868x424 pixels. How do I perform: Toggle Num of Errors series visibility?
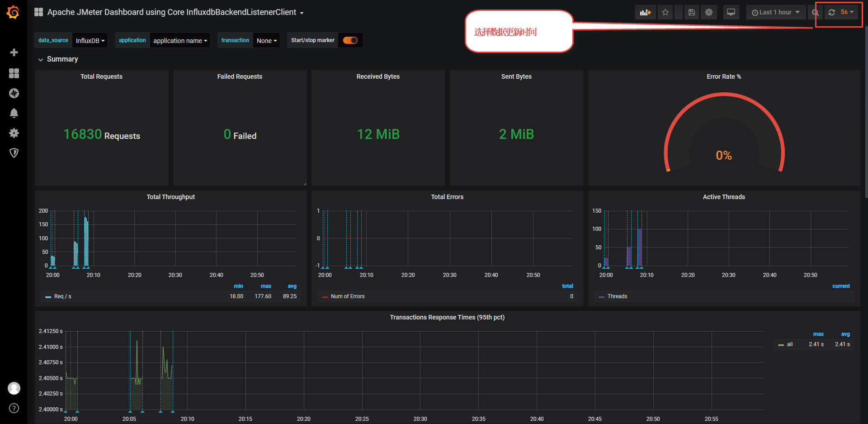[347, 296]
